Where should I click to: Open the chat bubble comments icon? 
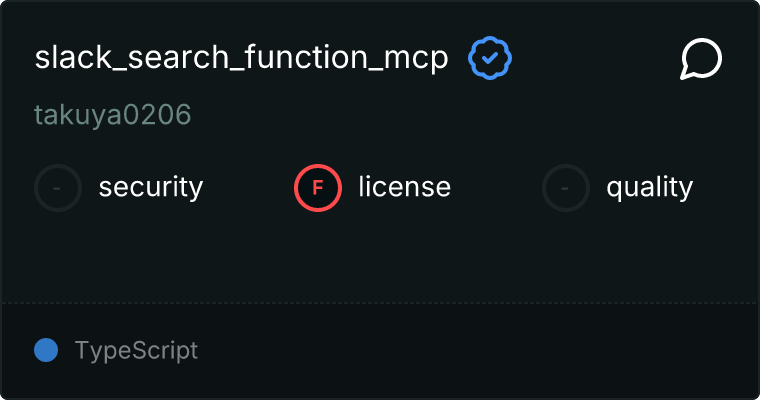click(x=701, y=59)
